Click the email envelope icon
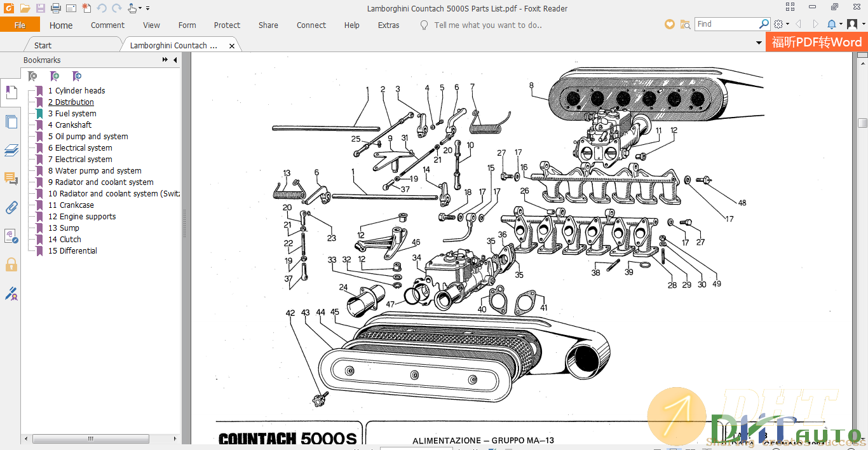Viewport: 868px width, 450px height. (71, 8)
